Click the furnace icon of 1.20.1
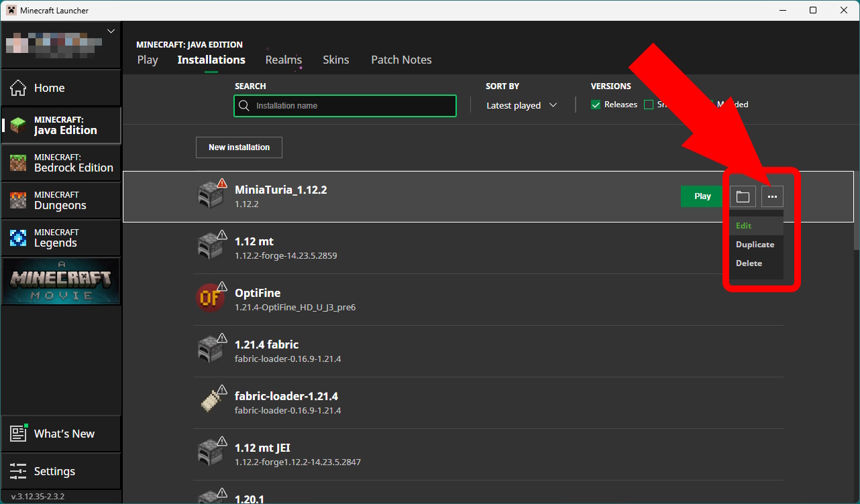The width and height of the screenshot is (860, 504). point(209,498)
